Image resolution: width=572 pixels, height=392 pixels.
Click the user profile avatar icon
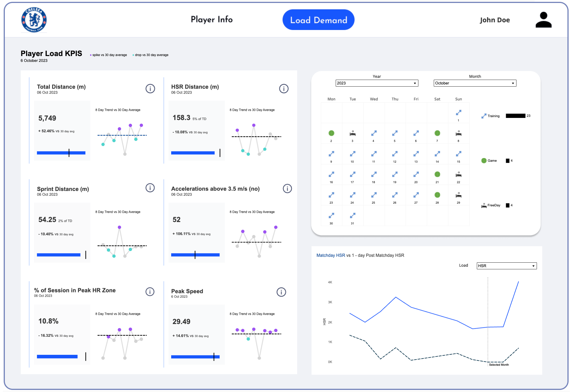[543, 20]
